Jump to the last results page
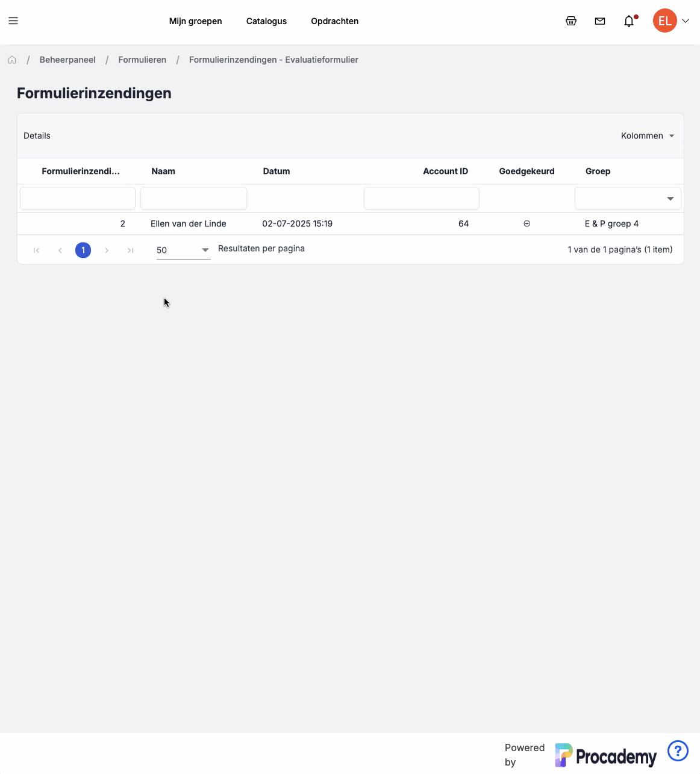The height and width of the screenshot is (774, 700). click(x=130, y=250)
